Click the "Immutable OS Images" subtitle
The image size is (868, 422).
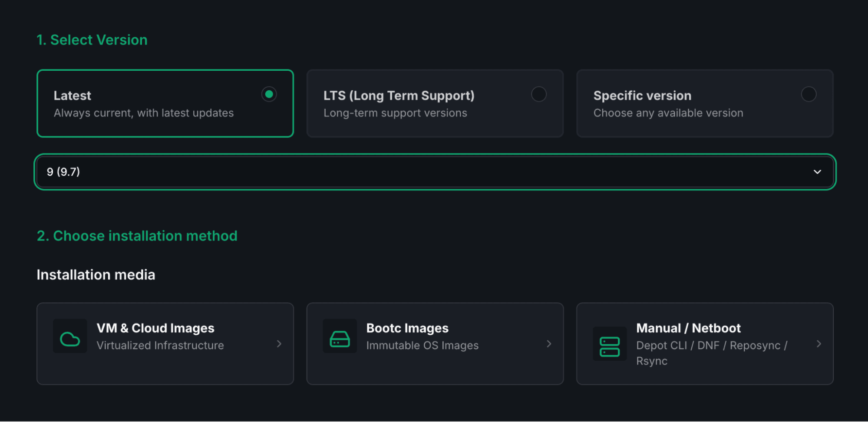[x=422, y=346]
